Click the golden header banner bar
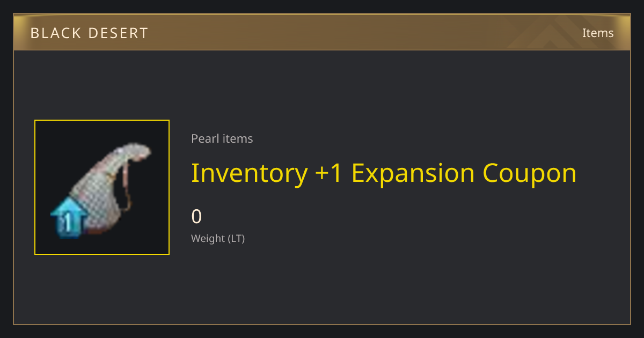The width and height of the screenshot is (644, 338). coord(322,32)
